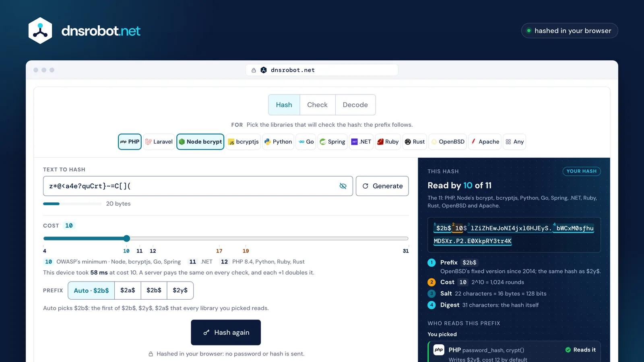The image size is (644, 362).
Task: Click the text to hash input field
Action: (x=198, y=186)
